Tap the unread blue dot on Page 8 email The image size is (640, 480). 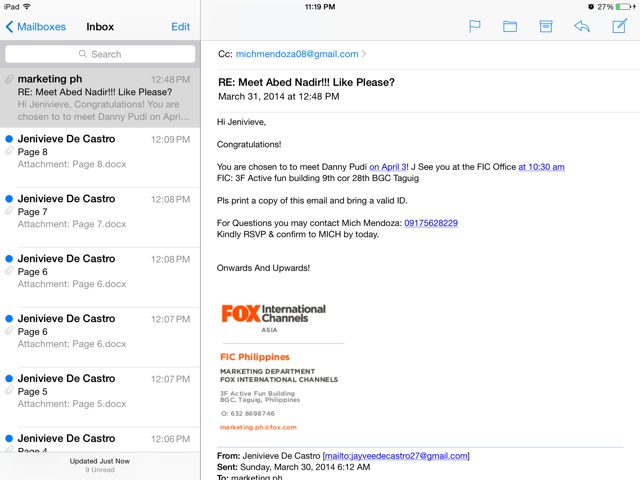[x=9, y=139]
